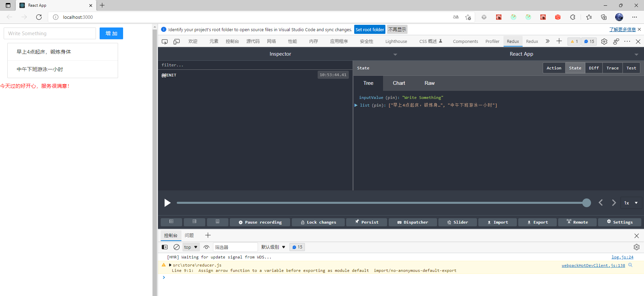
Task: Switch to the Components tab
Action: [x=465, y=42]
